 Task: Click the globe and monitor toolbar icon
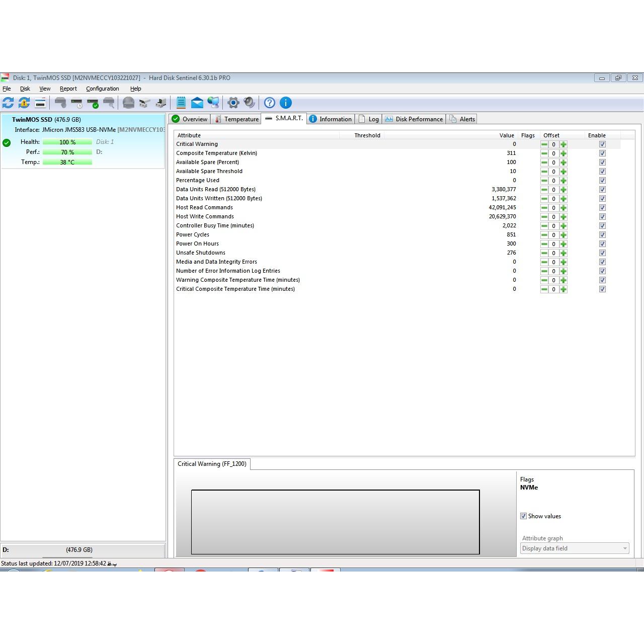coord(213,103)
